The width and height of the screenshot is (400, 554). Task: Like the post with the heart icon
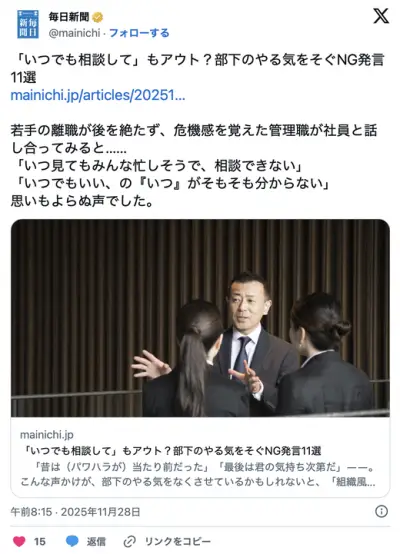[19, 541]
